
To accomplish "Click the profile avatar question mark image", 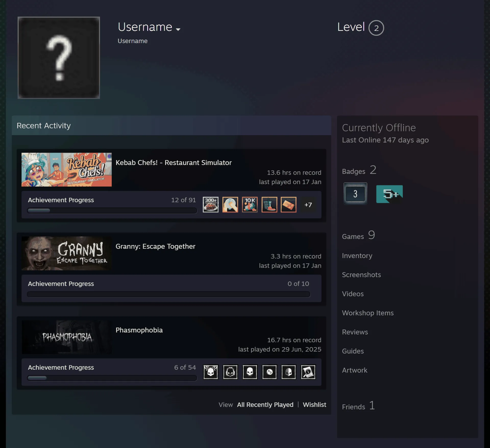I will (x=59, y=58).
